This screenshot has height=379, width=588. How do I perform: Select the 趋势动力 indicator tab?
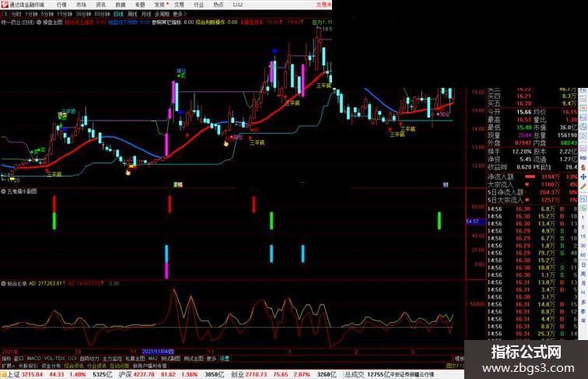[x=89, y=358]
